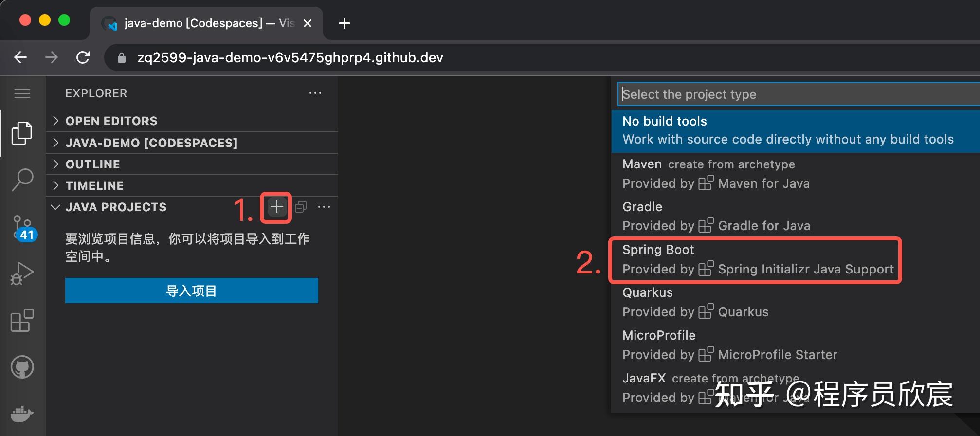980x436 pixels.
Task: Open the GitHub view in activity bar
Action: click(x=22, y=367)
